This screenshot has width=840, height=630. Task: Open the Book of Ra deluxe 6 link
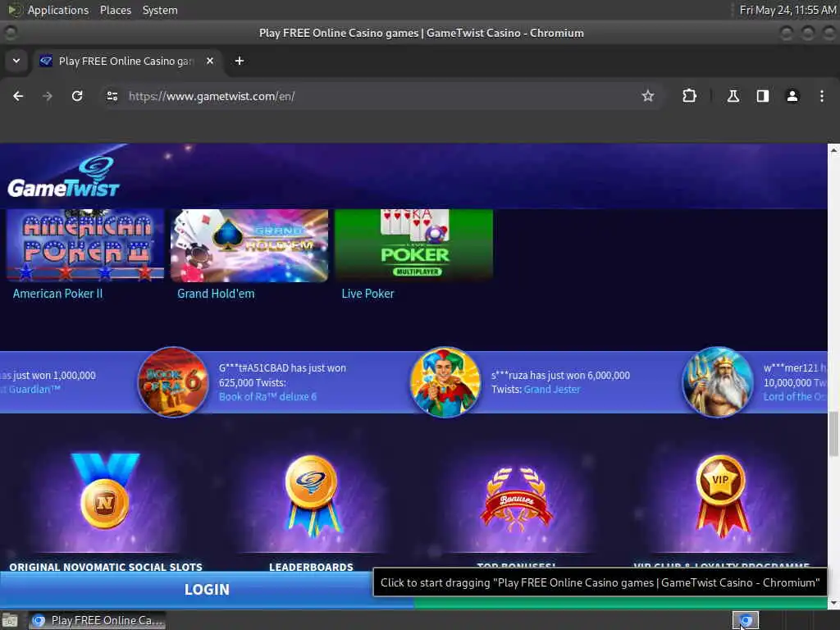268,396
